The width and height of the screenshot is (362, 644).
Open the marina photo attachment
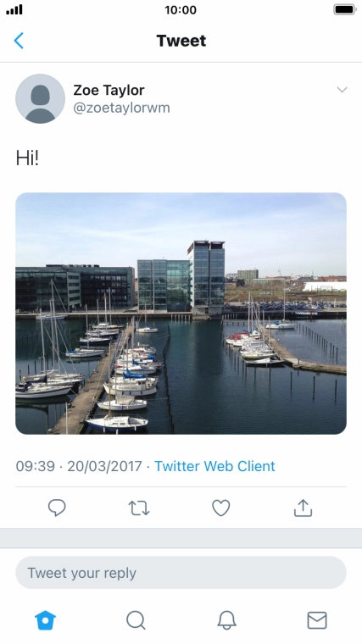(x=181, y=314)
